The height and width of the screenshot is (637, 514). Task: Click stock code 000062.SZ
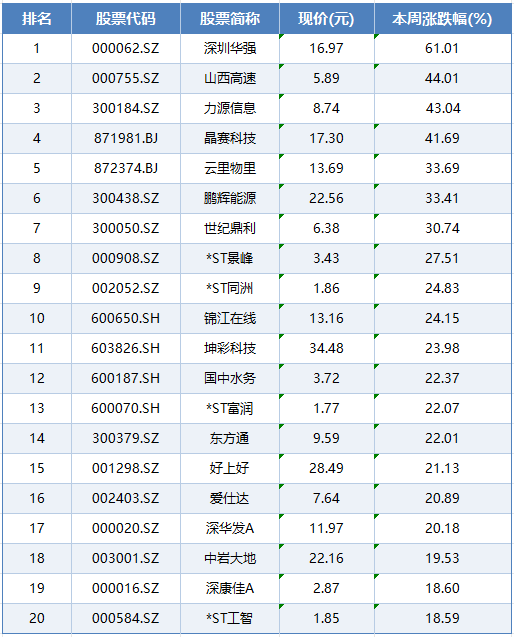pyautogui.click(x=126, y=48)
